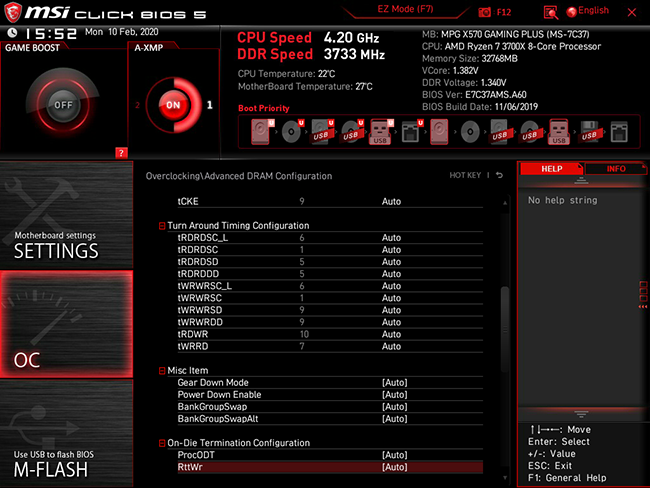Screen dimensions: 650x488
Task: Select the UEFI network boot device icon
Action: tap(412, 131)
